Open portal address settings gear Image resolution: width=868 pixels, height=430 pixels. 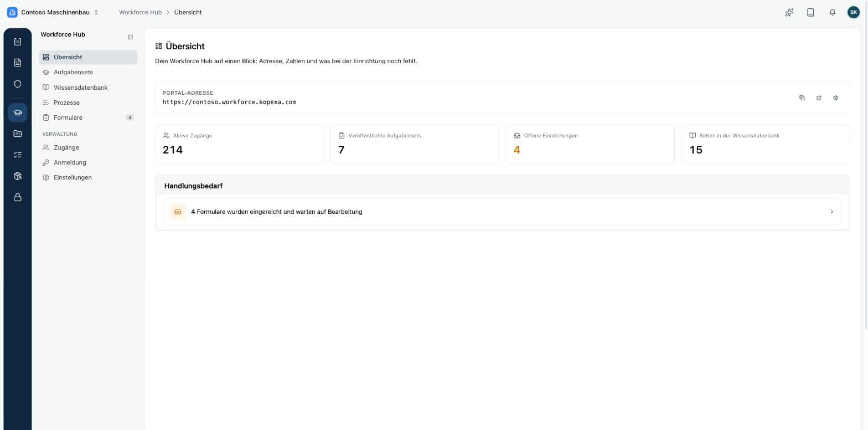836,98
